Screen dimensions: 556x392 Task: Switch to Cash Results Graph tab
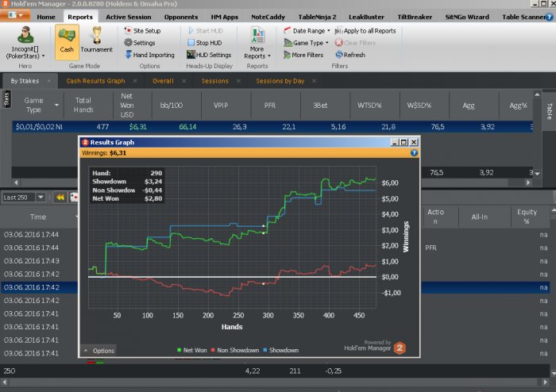coord(95,81)
